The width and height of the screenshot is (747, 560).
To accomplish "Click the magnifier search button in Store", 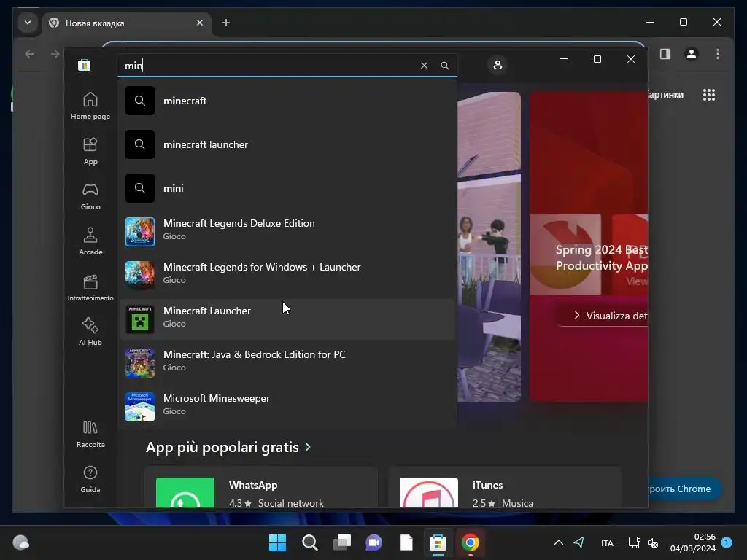I will coord(444,65).
